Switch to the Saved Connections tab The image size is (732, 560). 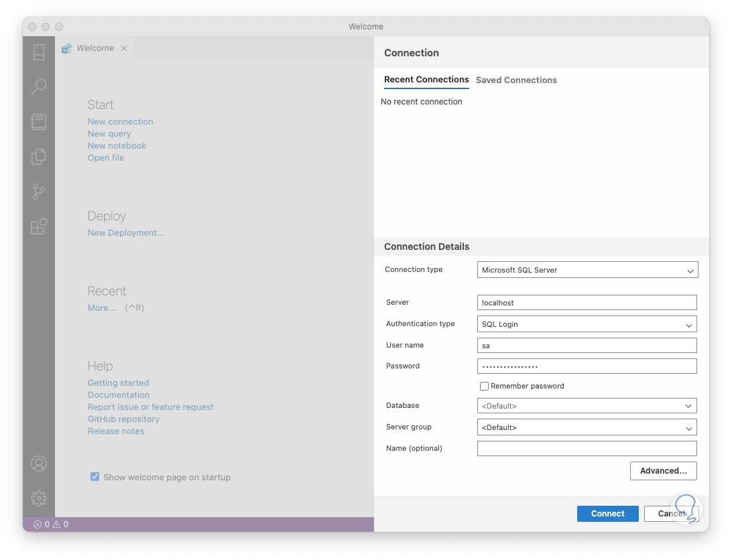[x=516, y=80]
